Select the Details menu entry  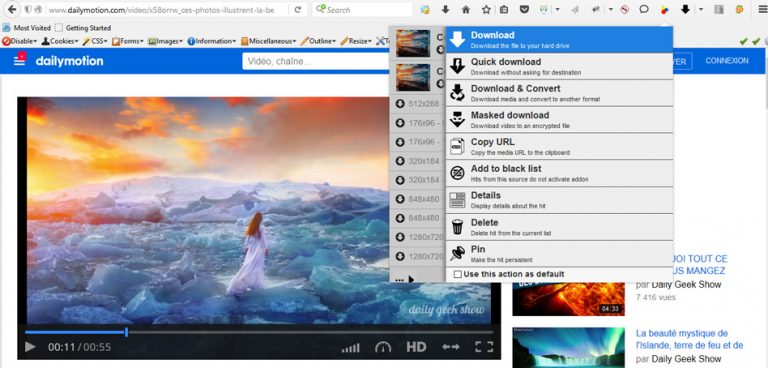(559, 200)
